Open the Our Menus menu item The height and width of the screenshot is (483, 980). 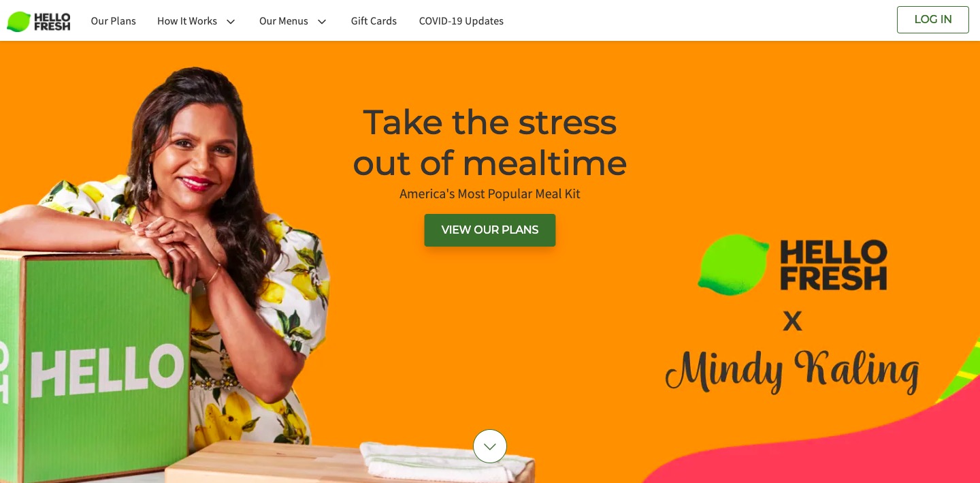pyautogui.click(x=284, y=21)
